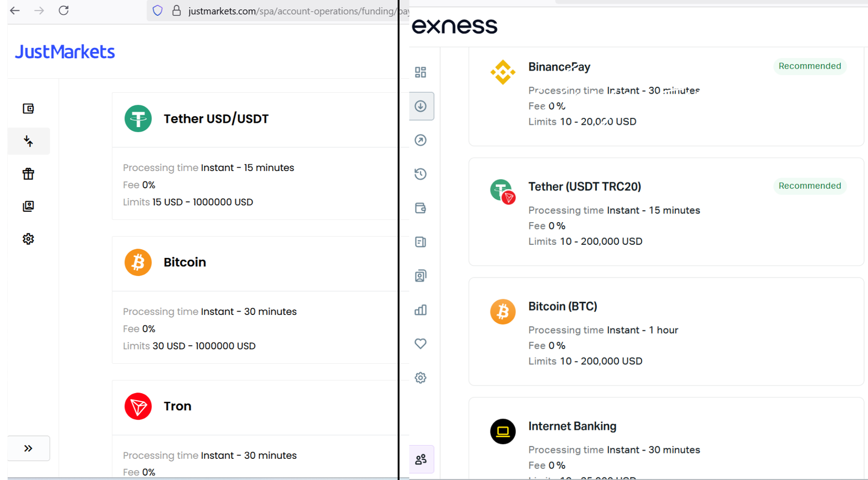Select BinancePay deposit method
The height and width of the screenshot is (480, 868).
(x=666, y=97)
